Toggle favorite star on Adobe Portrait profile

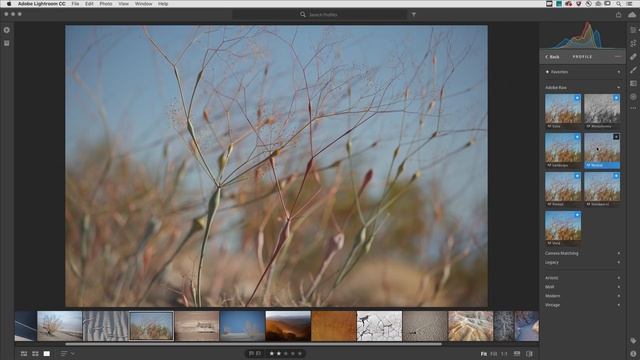click(577, 176)
